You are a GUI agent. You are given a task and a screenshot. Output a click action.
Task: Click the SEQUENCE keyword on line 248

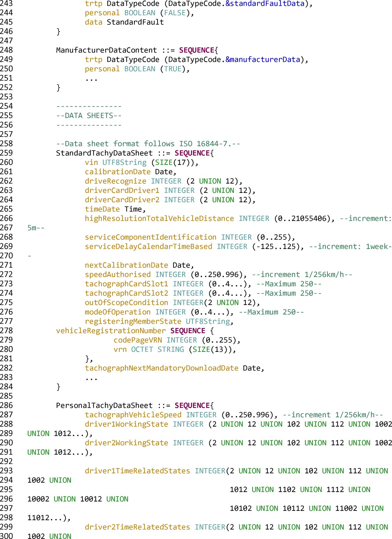(x=197, y=50)
